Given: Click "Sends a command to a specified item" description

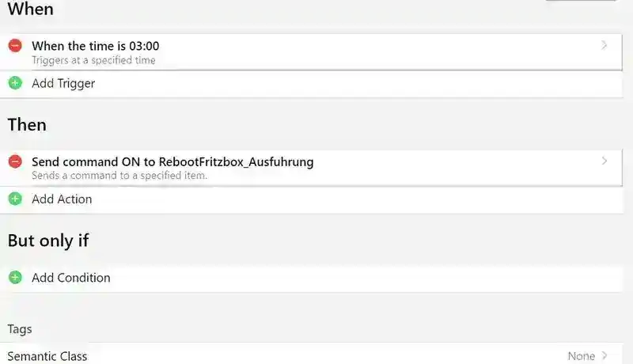Looking at the screenshot, I should [119, 176].
